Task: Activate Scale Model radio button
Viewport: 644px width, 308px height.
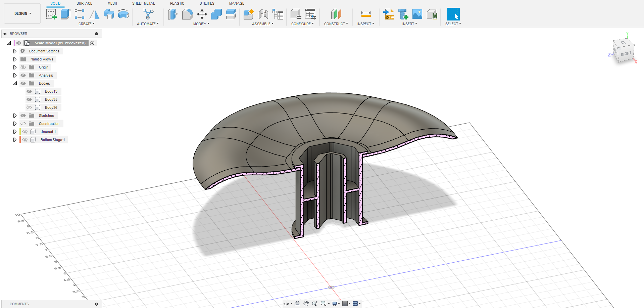Action: 92,43
